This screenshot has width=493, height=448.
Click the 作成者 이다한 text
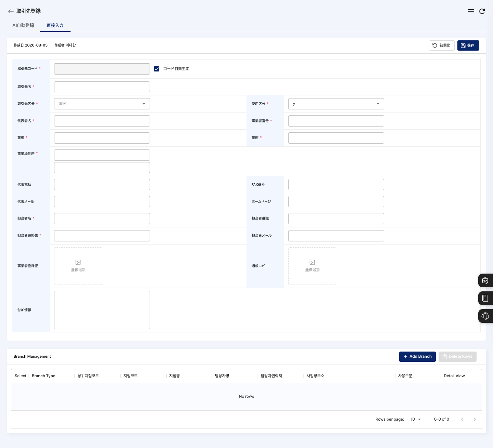(x=65, y=45)
